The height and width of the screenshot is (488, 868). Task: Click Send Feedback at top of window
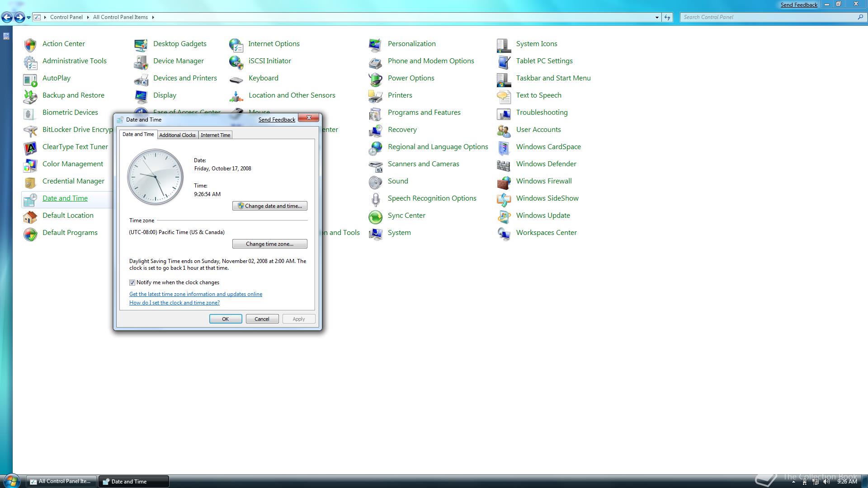[799, 5]
